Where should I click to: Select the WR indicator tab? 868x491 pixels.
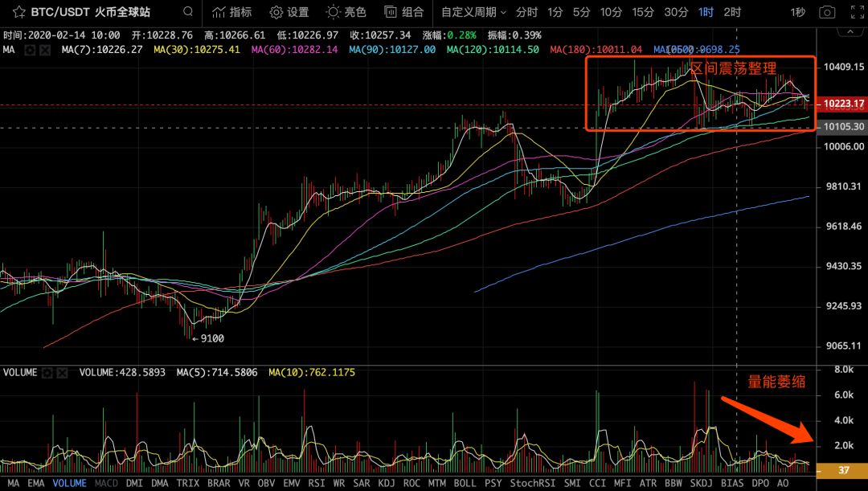coord(339,483)
